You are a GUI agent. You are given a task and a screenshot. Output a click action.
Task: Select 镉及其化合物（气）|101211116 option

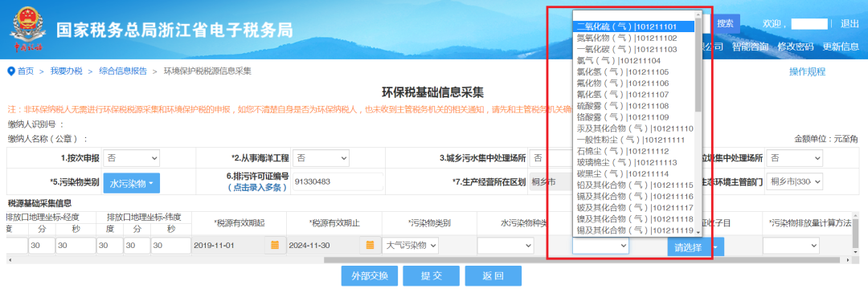pos(633,197)
